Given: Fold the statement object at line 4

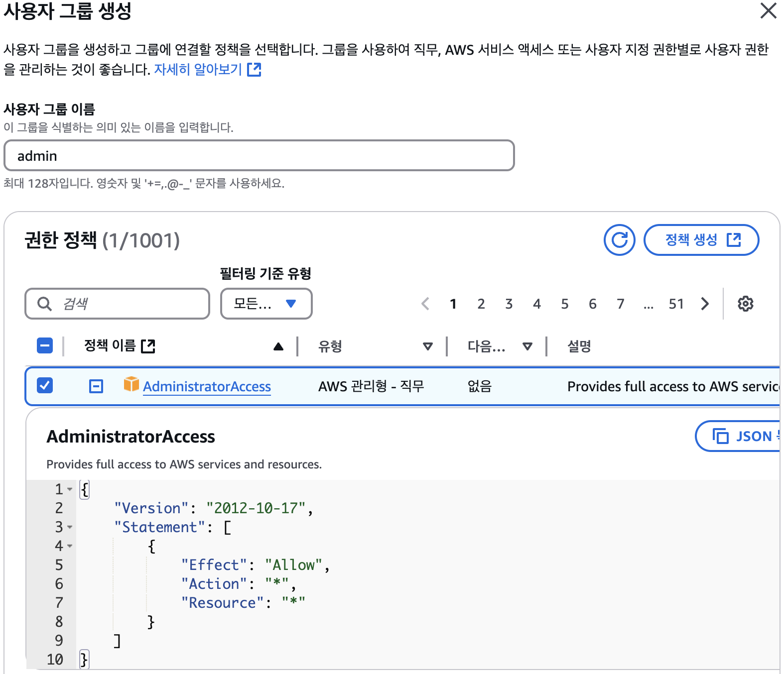Looking at the screenshot, I should coord(70,546).
